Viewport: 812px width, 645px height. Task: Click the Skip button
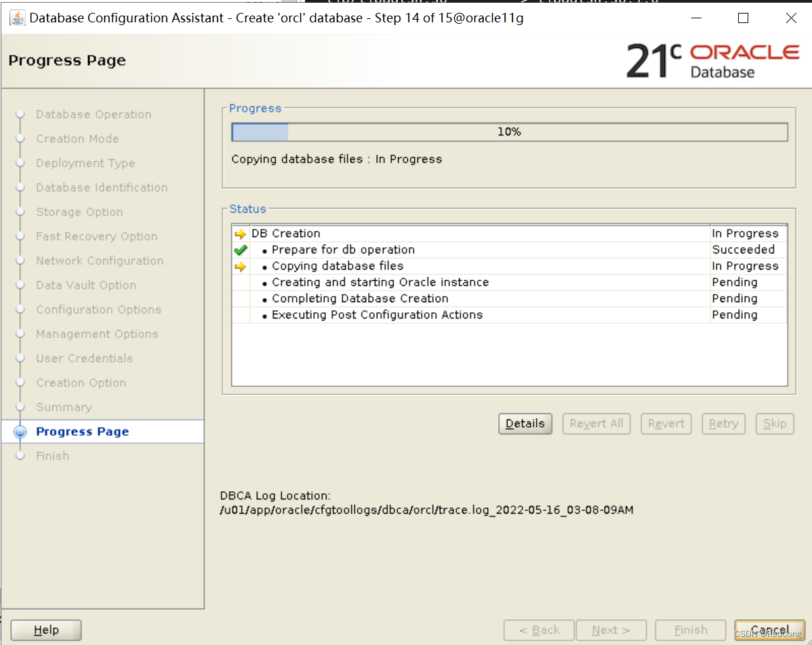775,423
